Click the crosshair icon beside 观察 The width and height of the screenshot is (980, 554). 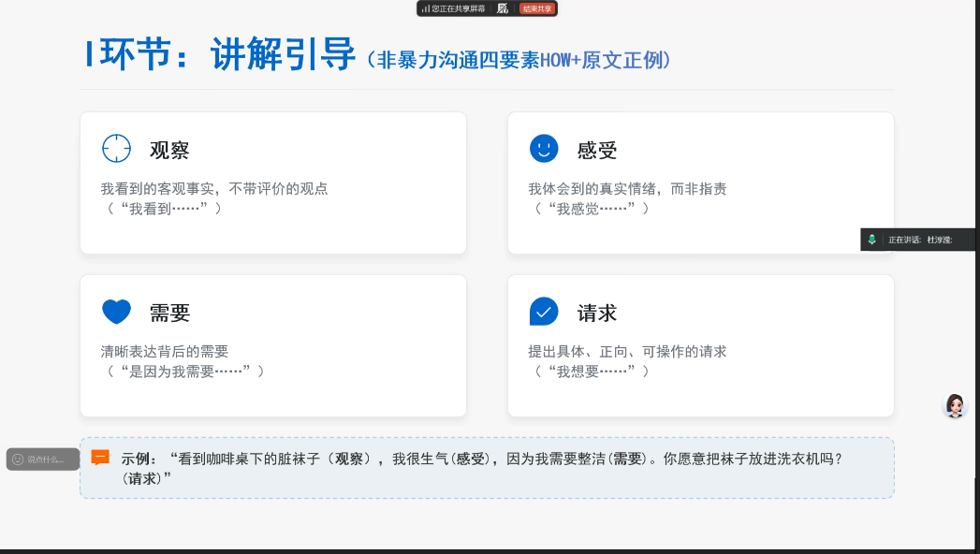(116, 149)
